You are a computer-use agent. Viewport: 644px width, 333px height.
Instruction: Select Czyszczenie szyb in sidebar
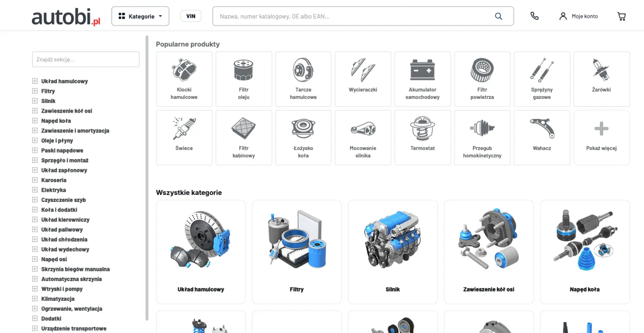(x=63, y=200)
